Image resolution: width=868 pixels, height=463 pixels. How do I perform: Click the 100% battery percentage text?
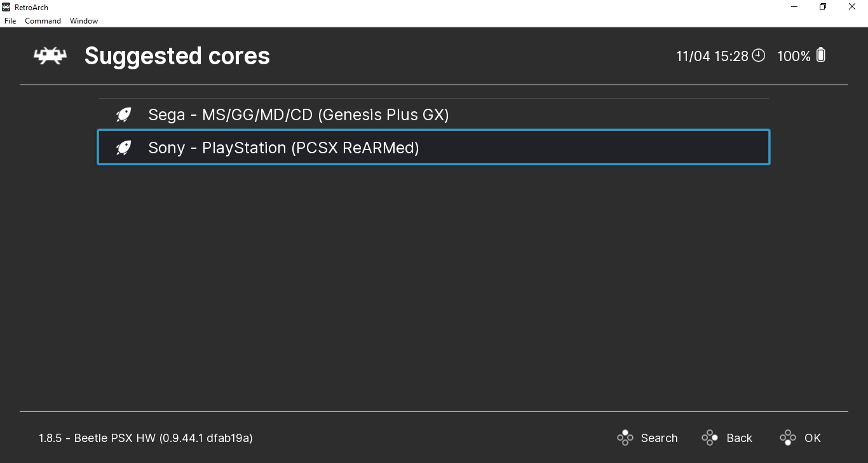coord(794,56)
